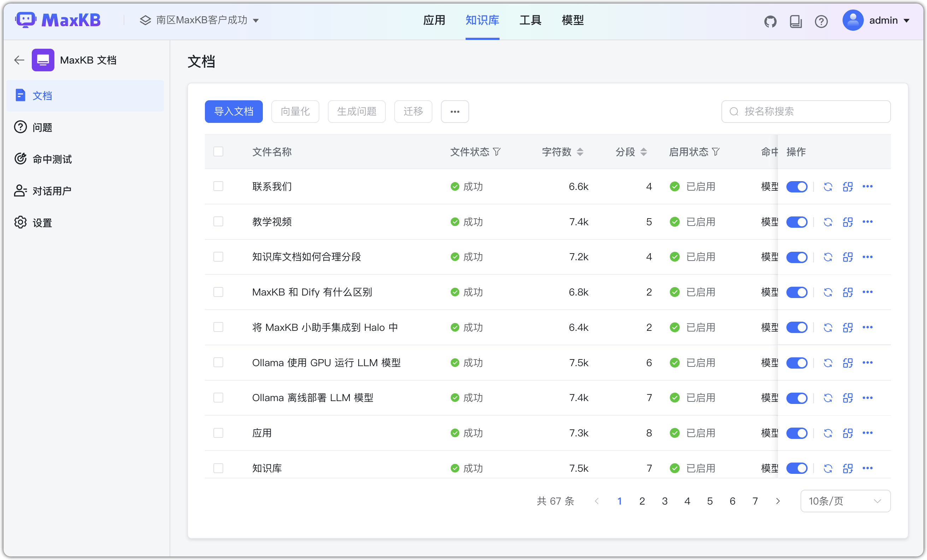Open more actions for MaxKB 和 Dify row

coord(868,292)
